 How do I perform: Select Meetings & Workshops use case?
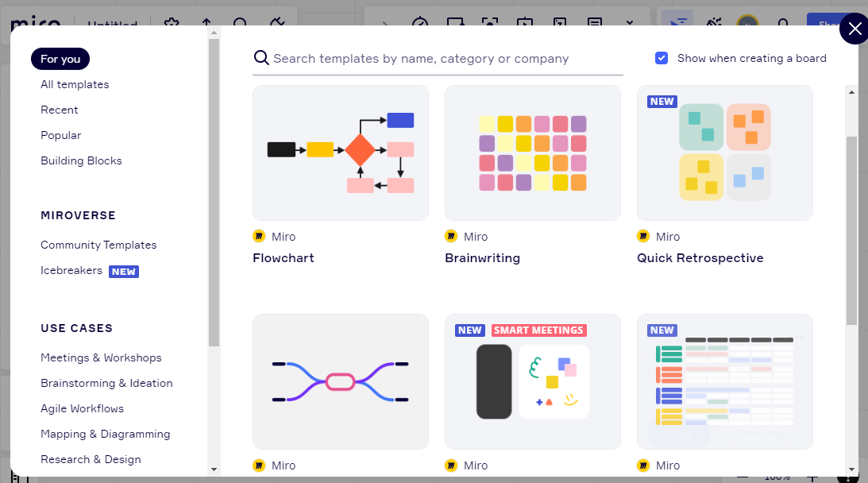click(x=102, y=357)
